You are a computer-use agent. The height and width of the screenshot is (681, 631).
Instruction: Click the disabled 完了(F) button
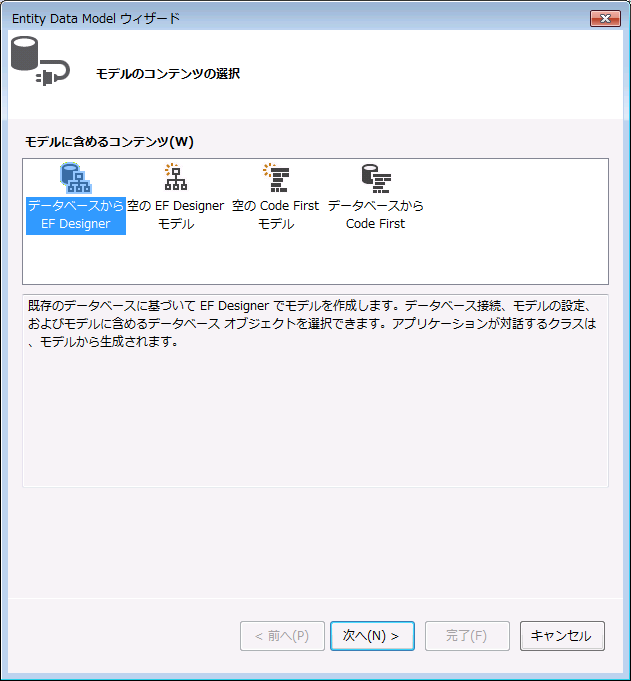(x=467, y=636)
